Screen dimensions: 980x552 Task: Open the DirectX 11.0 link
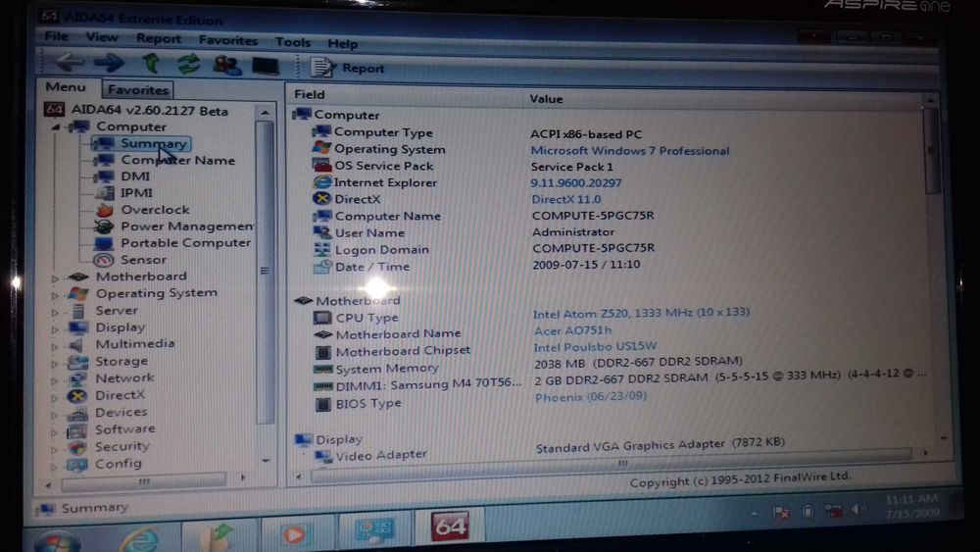tap(566, 199)
